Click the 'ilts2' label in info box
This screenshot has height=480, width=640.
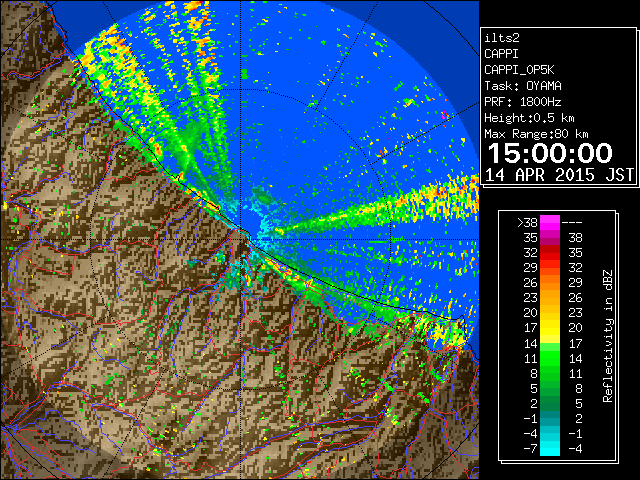click(x=502, y=38)
